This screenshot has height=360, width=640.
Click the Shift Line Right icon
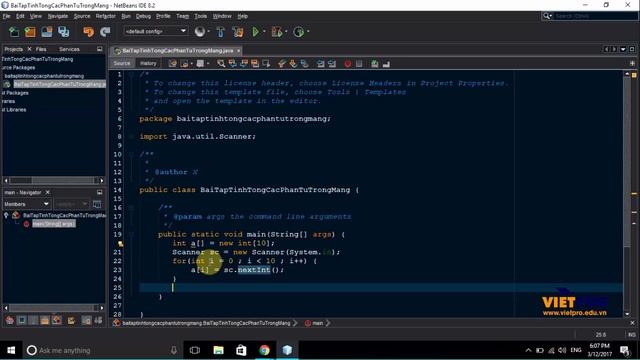point(332,63)
